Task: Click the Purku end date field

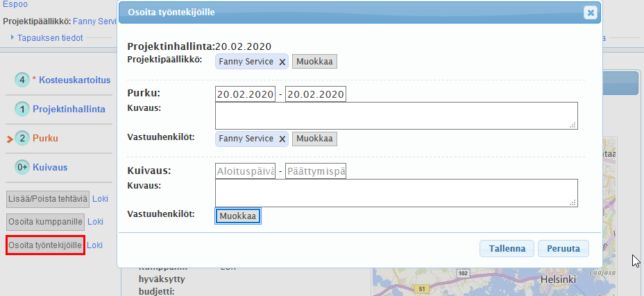Action: click(x=315, y=94)
